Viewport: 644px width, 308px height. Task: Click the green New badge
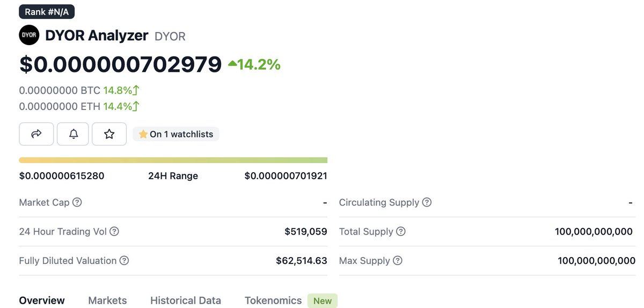click(x=323, y=300)
